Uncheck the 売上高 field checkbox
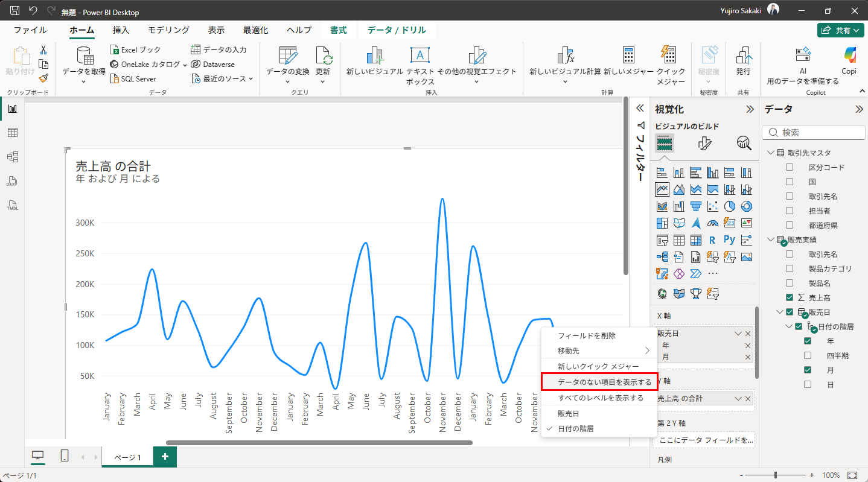The image size is (868, 482). [x=790, y=297]
